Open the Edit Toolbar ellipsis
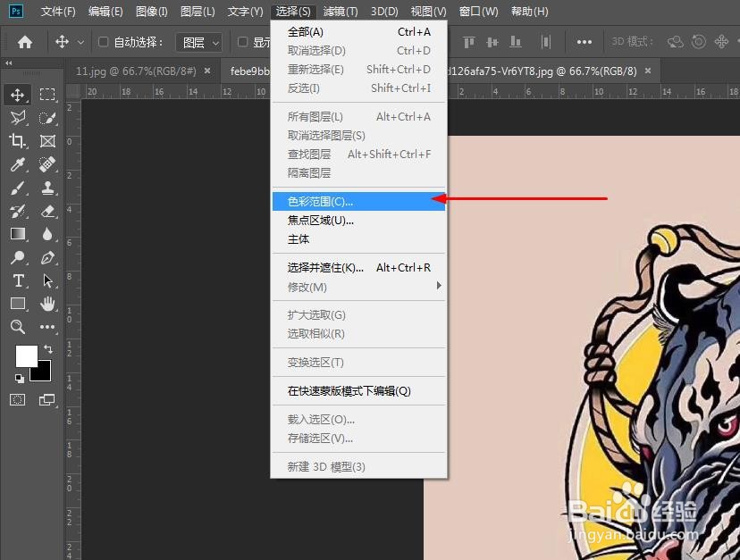 47,327
